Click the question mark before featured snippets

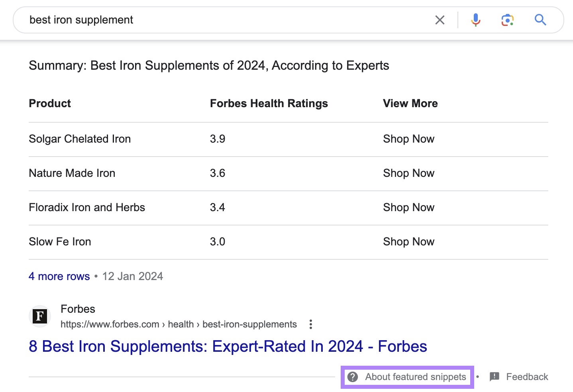pos(353,376)
